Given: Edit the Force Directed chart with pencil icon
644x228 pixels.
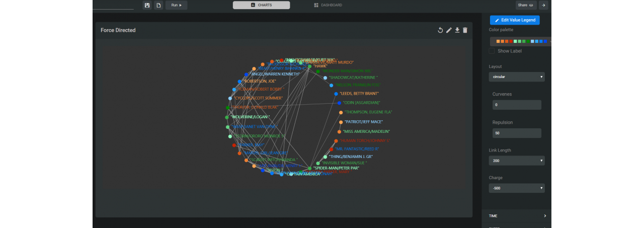Looking at the screenshot, I should 449,30.
